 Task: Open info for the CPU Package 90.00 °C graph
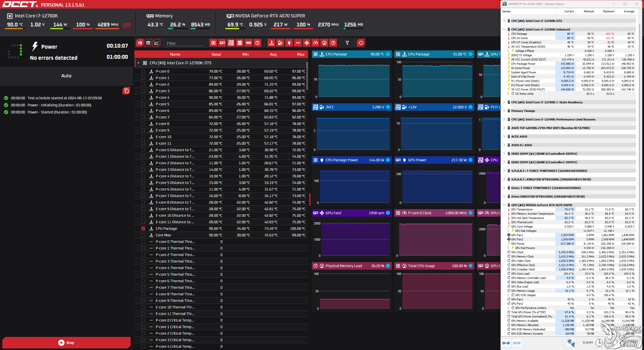(x=388, y=54)
